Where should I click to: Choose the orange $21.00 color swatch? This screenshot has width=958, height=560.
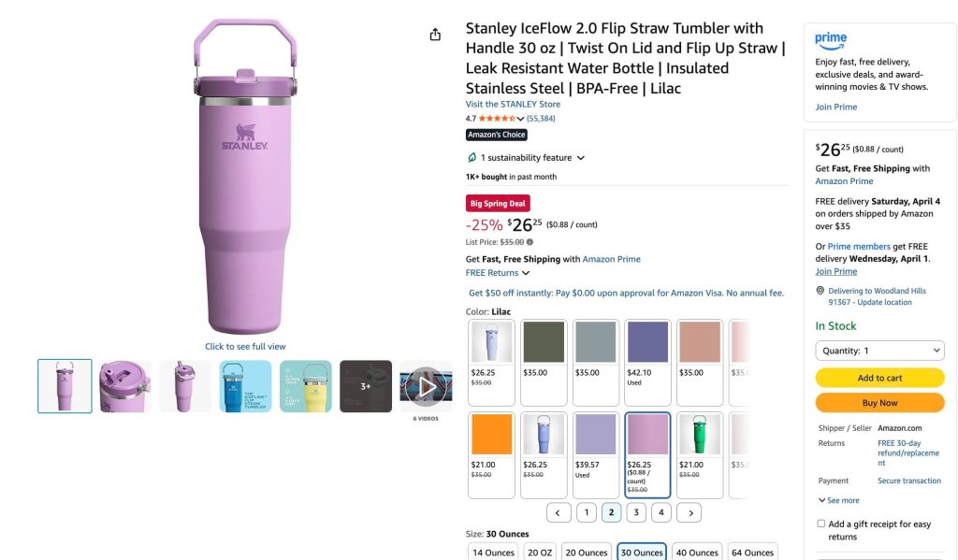(x=492, y=455)
